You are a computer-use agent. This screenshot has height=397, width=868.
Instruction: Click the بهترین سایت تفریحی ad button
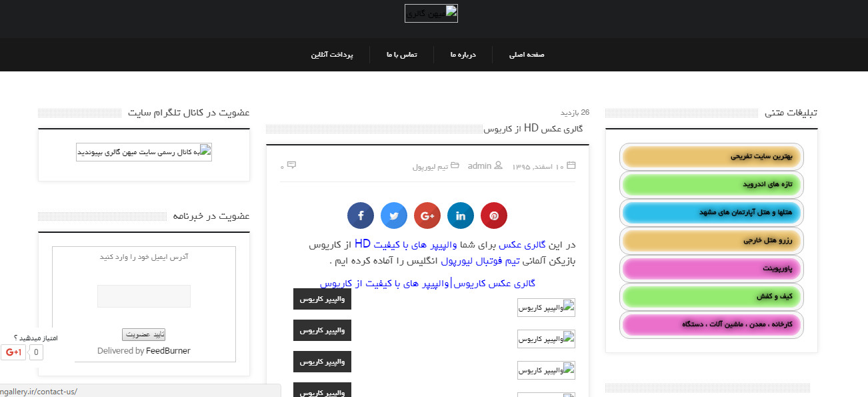pos(711,157)
